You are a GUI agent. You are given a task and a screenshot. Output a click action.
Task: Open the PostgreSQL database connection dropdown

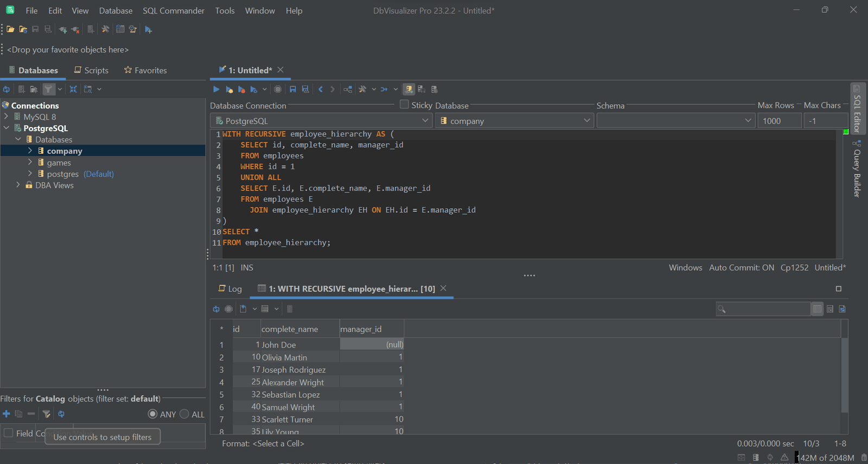coord(321,120)
